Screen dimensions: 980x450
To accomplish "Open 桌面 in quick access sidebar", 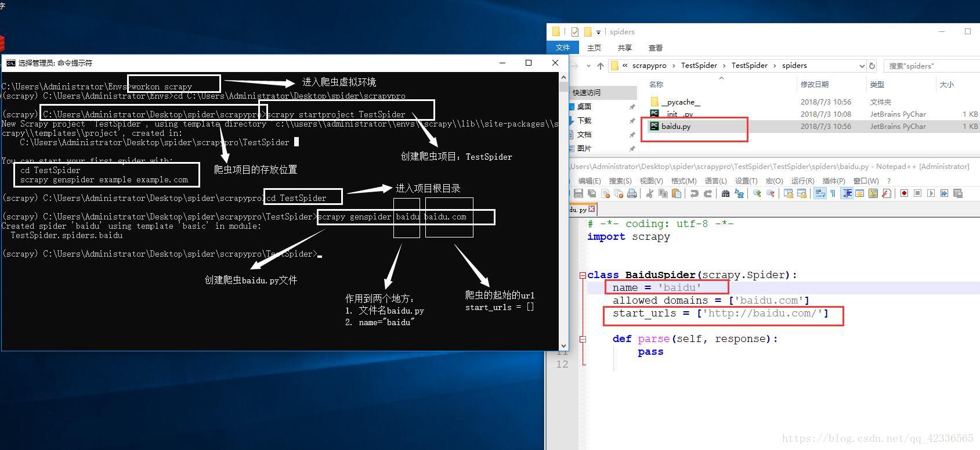I will pos(584,107).
